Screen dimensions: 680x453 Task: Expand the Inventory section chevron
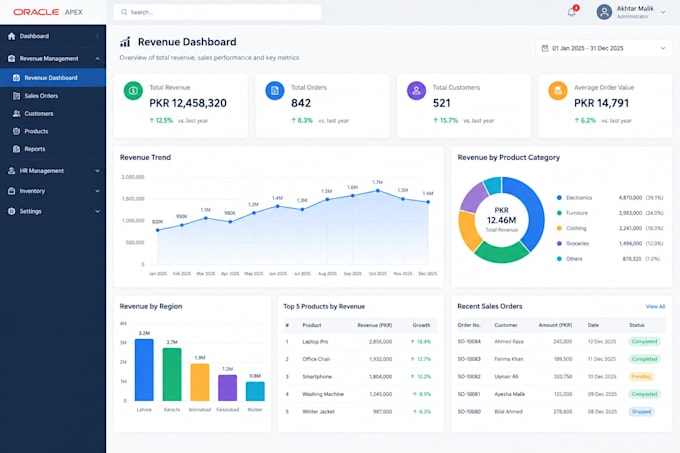(98, 191)
